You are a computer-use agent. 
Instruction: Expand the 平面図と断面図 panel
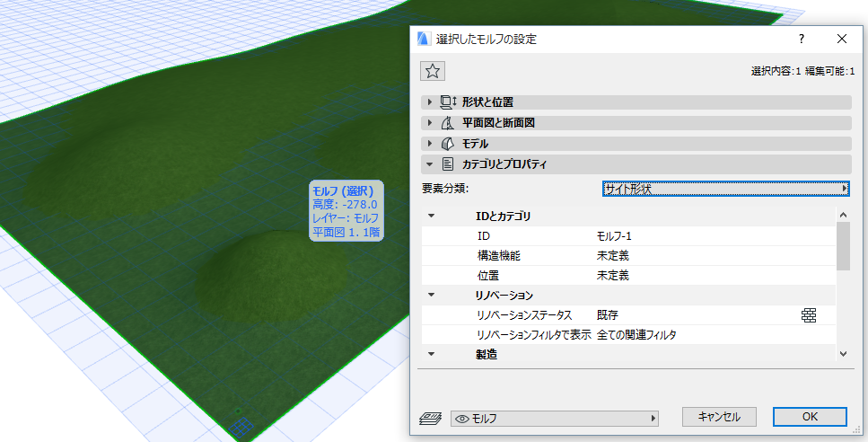coord(430,123)
